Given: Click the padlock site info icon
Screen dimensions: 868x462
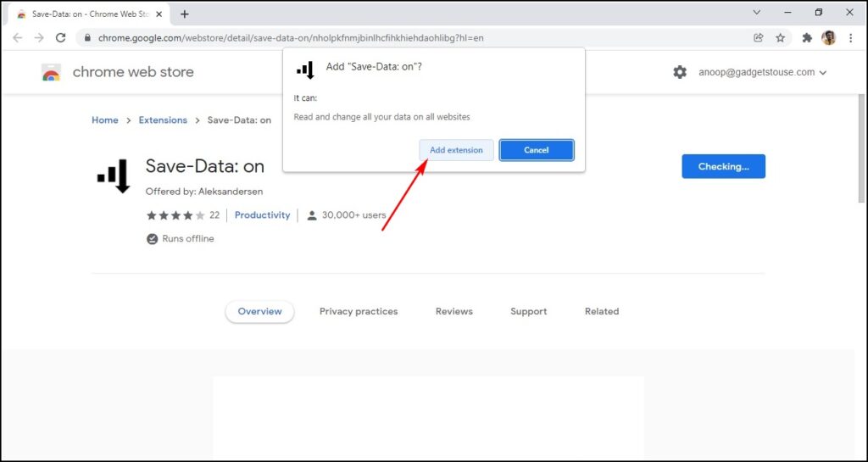Looking at the screenshot, I should click(x=87, y=38).
